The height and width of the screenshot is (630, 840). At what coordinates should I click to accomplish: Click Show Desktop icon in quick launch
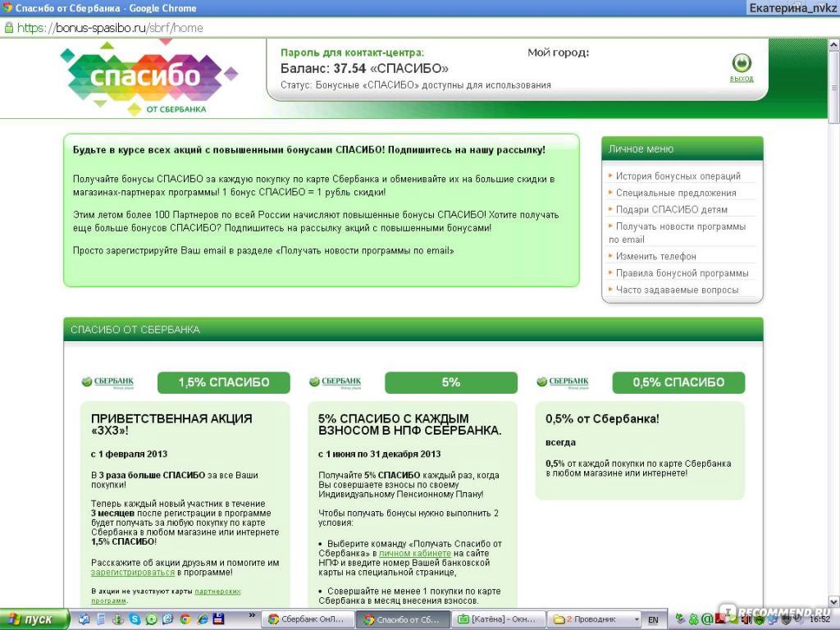point(84,619)
